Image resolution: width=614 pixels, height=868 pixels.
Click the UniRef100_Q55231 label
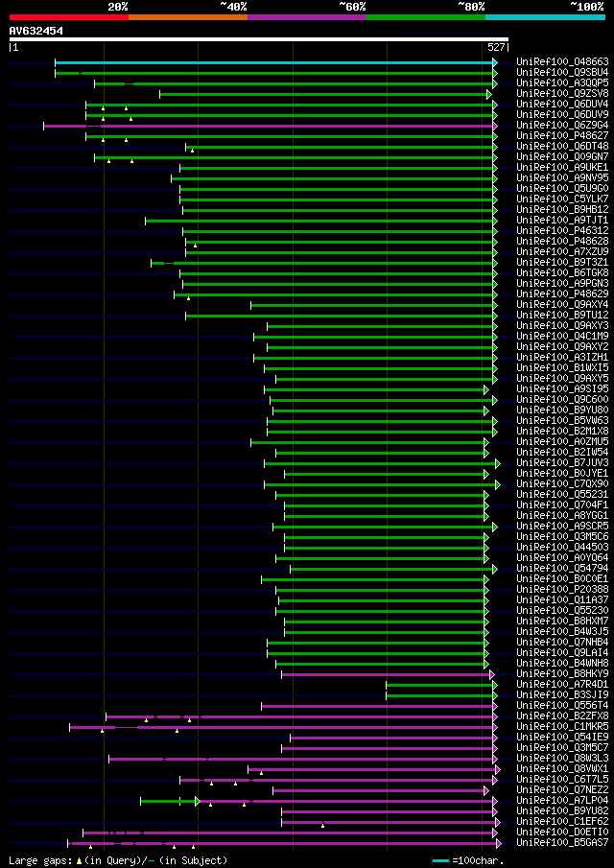(562, 494)
